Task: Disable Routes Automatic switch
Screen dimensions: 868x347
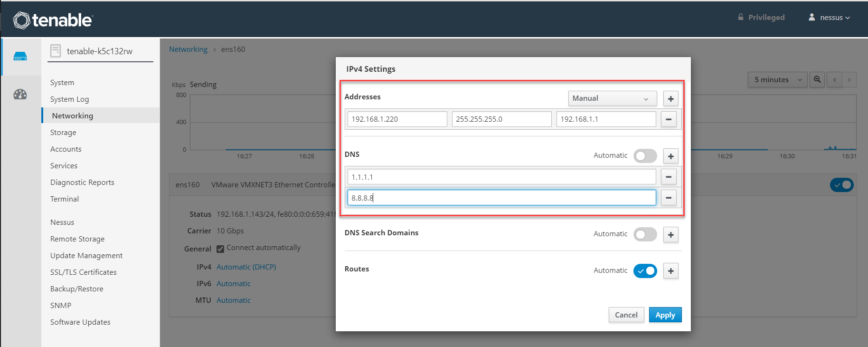Action: coord(645,270)
